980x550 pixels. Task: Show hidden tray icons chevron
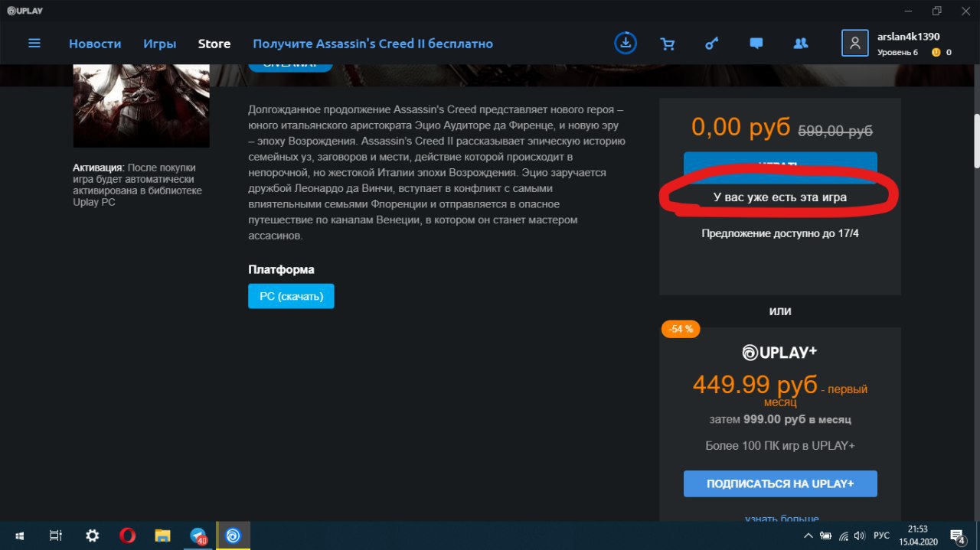[808, 536]
